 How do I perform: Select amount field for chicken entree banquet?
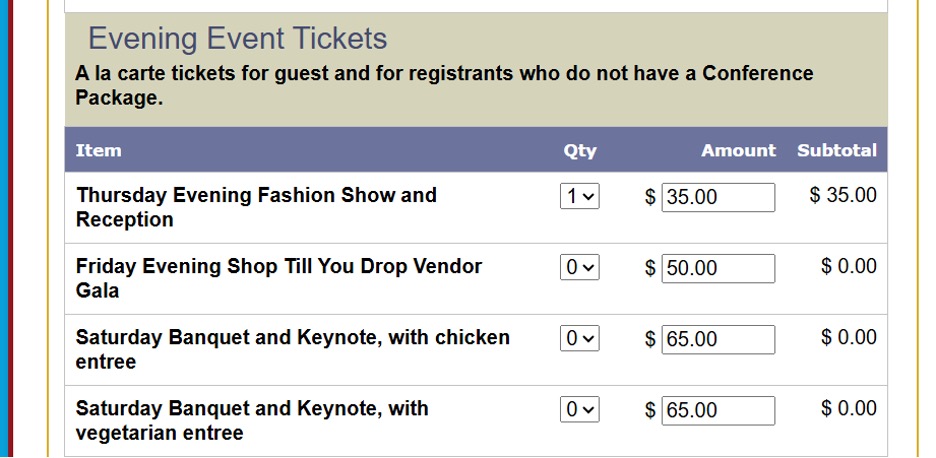click(718, 339)
